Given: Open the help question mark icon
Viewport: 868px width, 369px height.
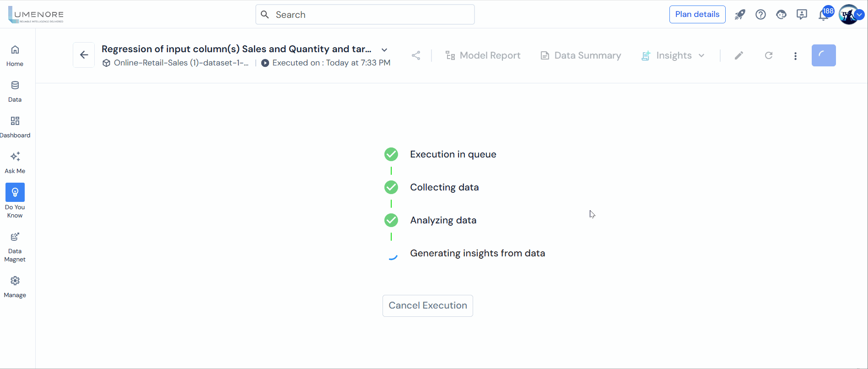Looking at the screenshot, I should (x=760, y=15).
